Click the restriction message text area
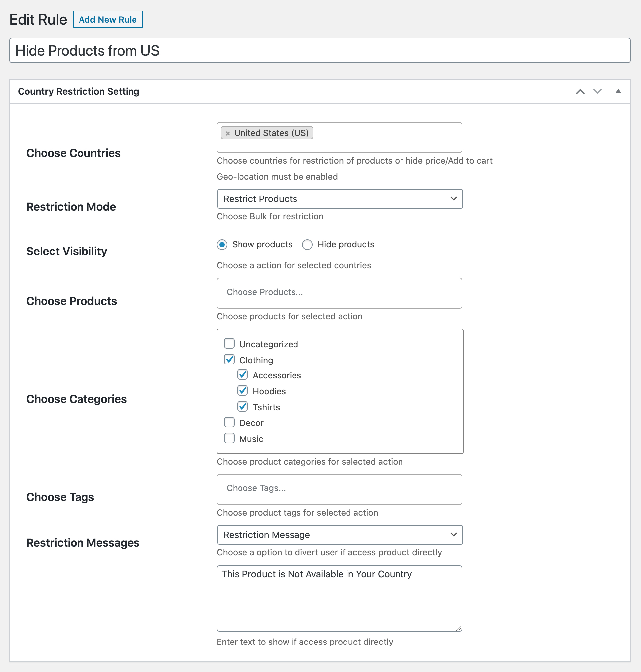641x672 pixels. click(x=339, y=598)
